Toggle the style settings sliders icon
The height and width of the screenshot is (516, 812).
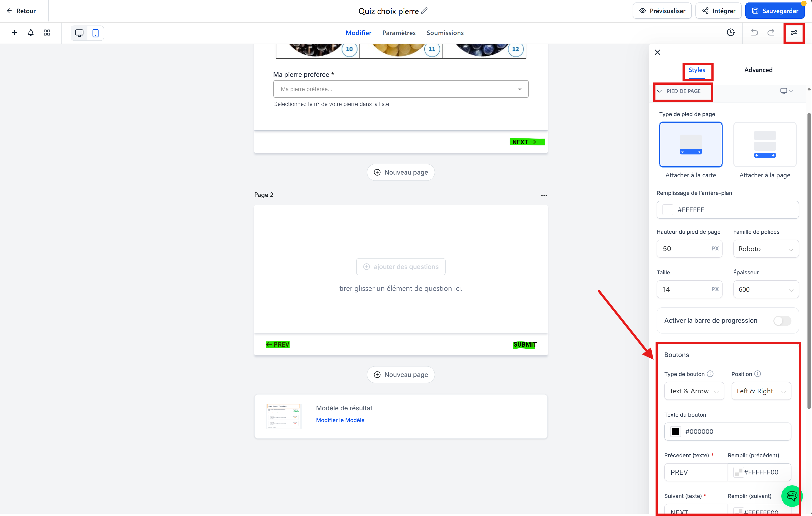click(794, 33)
